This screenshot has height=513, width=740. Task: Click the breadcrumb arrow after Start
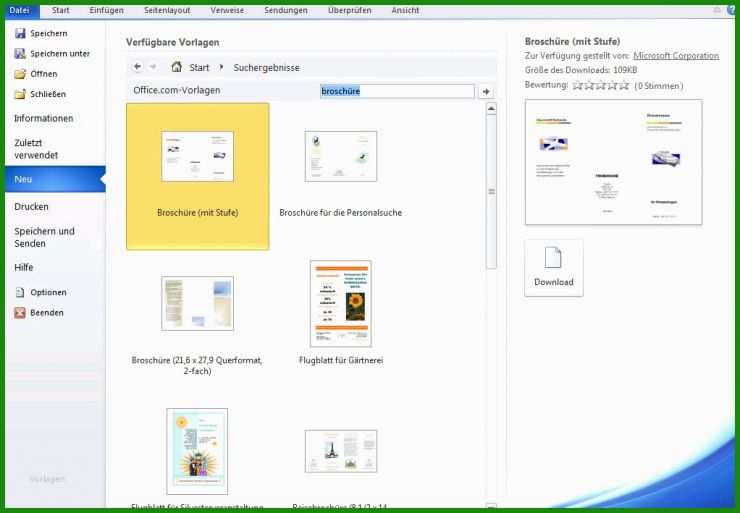point(221,67)
